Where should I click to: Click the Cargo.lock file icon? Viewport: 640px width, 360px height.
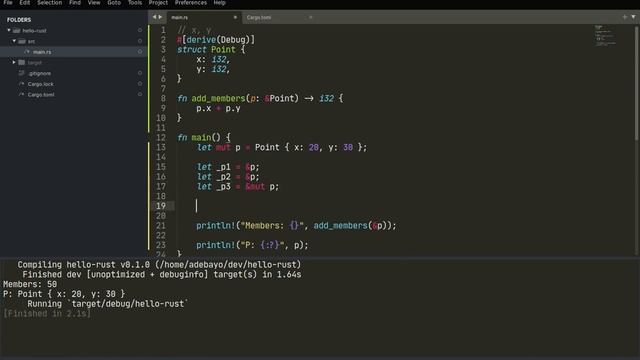[x=22, y=84]
